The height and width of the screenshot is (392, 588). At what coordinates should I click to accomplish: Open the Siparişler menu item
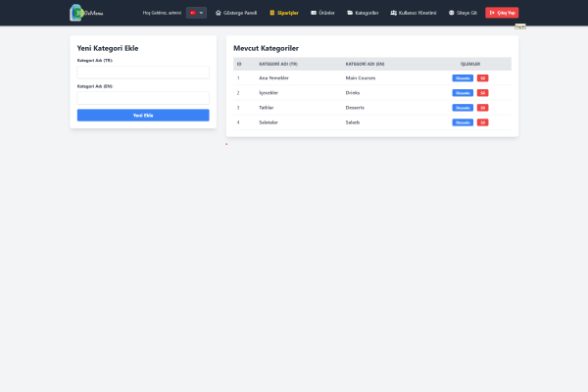(284, 13)
